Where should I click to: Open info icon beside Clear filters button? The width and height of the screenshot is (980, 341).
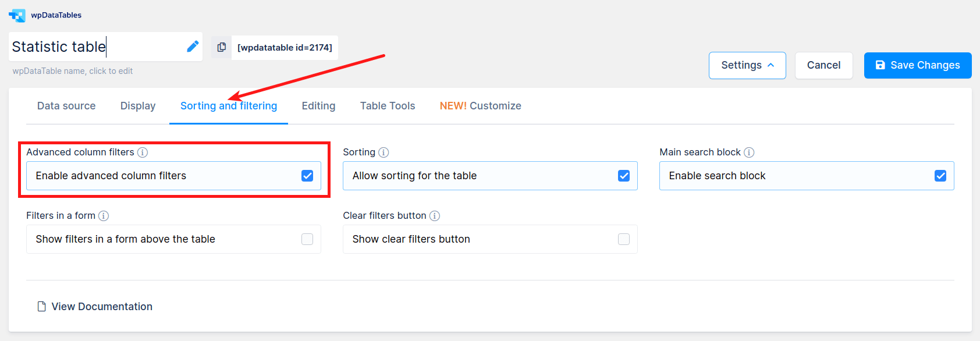pos(435,216)
